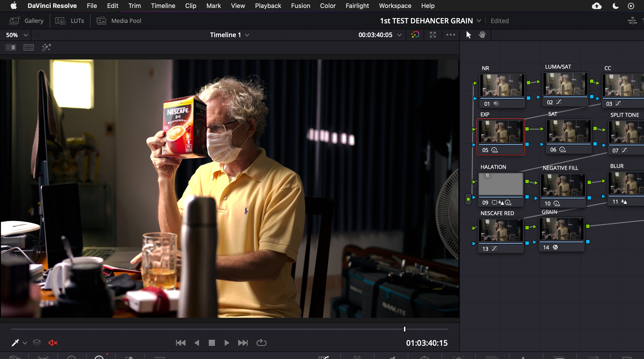This screenshot has width=644, height=359.
Task: Click the unmix layers icon below viewer
Action: (x=37, y=343)
